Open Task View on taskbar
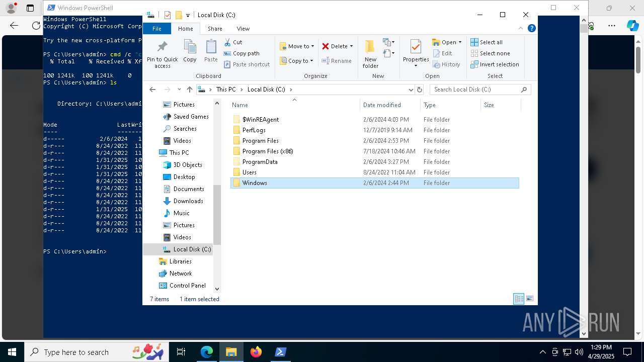This screenshot has height=362, width=644. pos(181,352)
